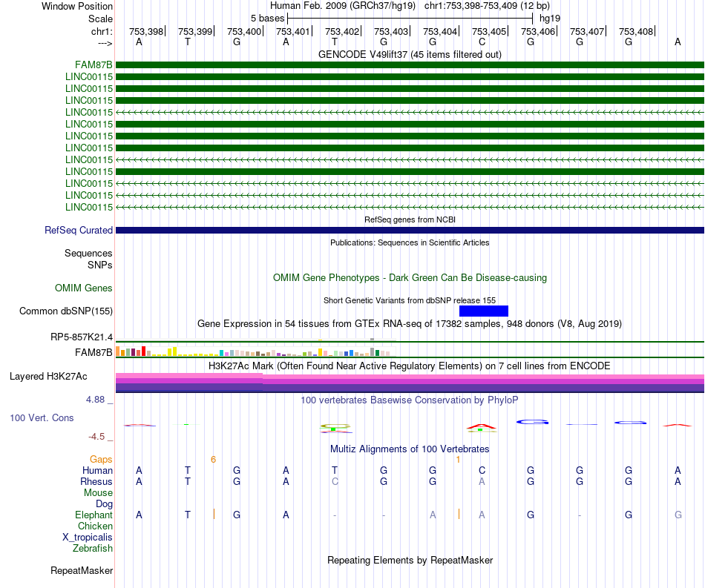The image size is (705, 588).
Task: Click the blue G PhyloP logo under 753,406
Action: (x=532, y=422)
